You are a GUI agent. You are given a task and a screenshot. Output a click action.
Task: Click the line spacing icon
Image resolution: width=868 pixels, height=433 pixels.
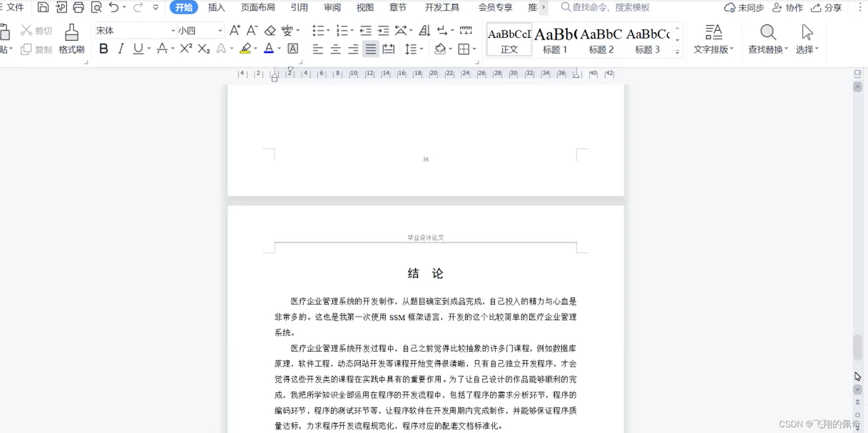tap(410, 48)
